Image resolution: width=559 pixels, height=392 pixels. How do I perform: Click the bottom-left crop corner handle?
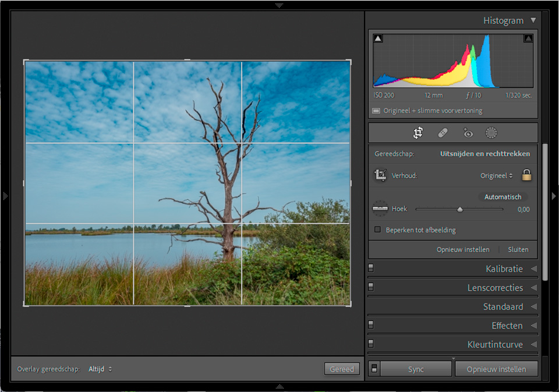click(24, 305)
